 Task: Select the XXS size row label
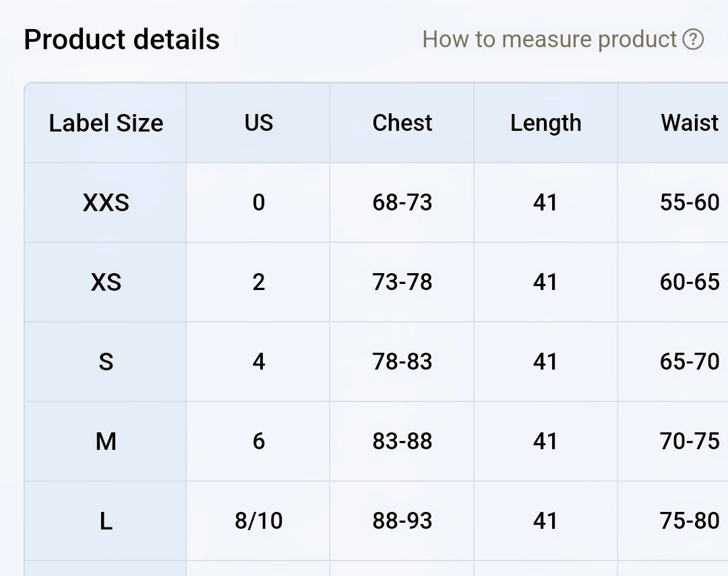106,202
